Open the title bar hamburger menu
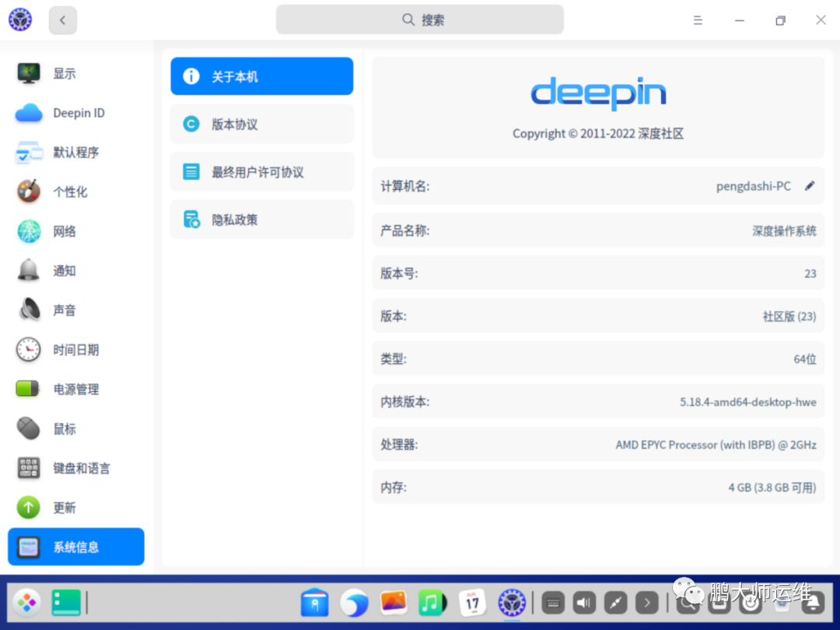This screenshot has height=630, width=840. 698,20
